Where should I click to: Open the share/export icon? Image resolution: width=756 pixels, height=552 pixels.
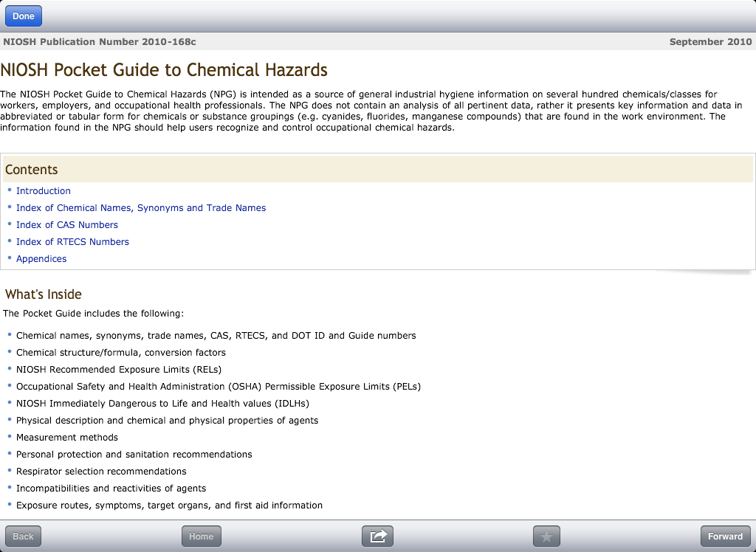tap(377, 537)
